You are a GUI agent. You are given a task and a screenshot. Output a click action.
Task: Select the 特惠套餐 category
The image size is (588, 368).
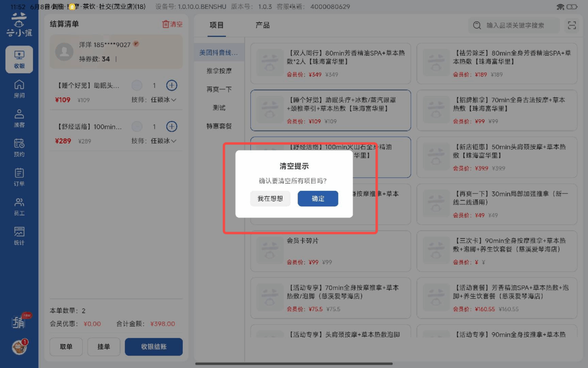219,126
